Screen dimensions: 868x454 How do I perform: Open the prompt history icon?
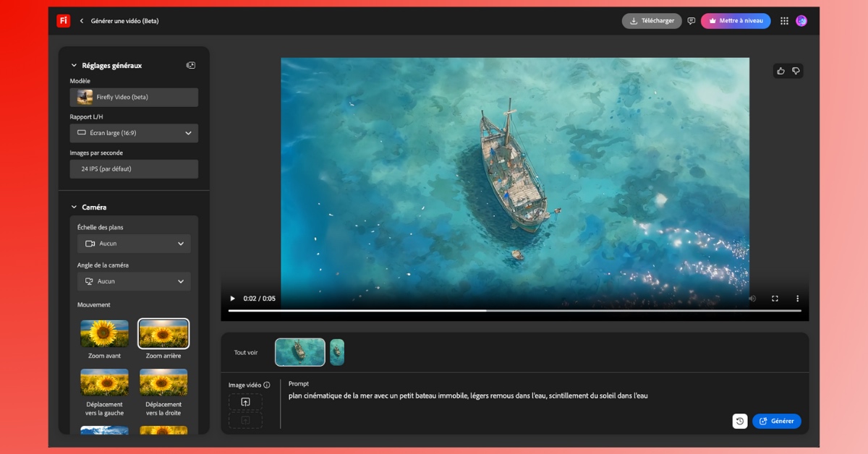pyautogui.click(x=739, y=421)
